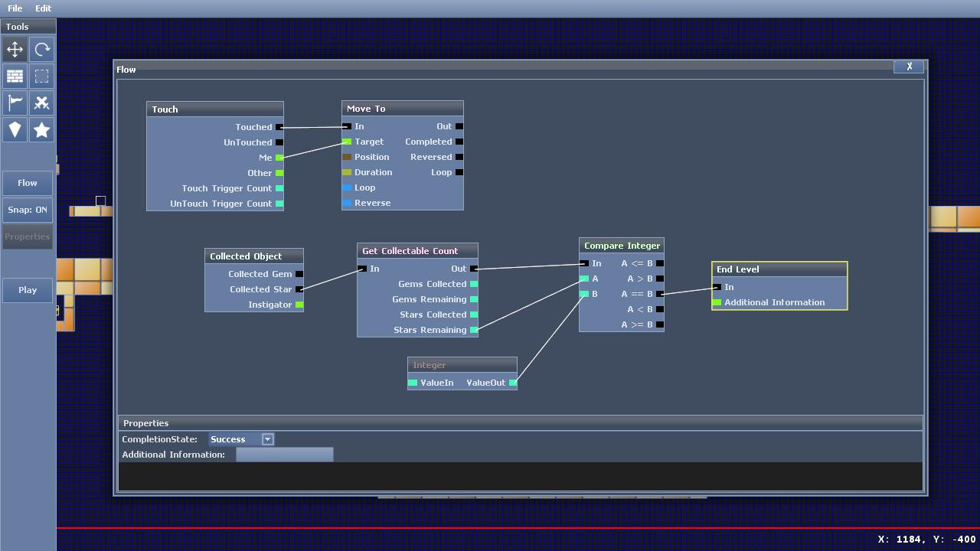The width and height of the screenshot is (980, 551).
Task: Click the Flow button
Action: point(28,183)
